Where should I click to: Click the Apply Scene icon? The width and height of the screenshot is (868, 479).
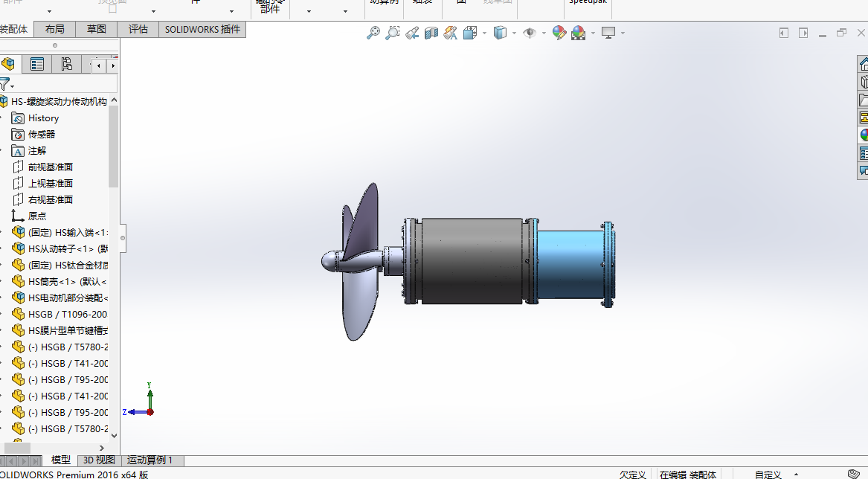point(579,33)
